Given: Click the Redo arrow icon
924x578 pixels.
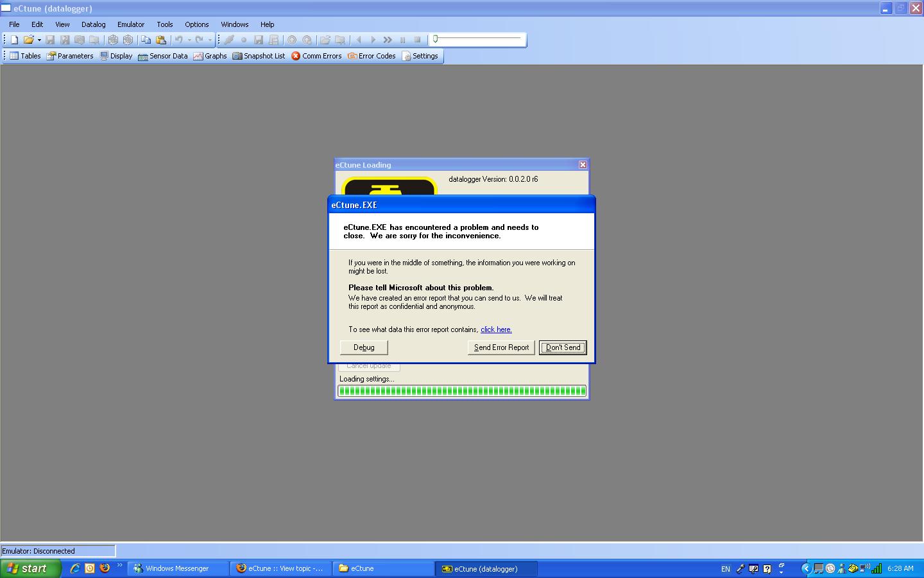Looking at the screenshot, I should [200, 40].
